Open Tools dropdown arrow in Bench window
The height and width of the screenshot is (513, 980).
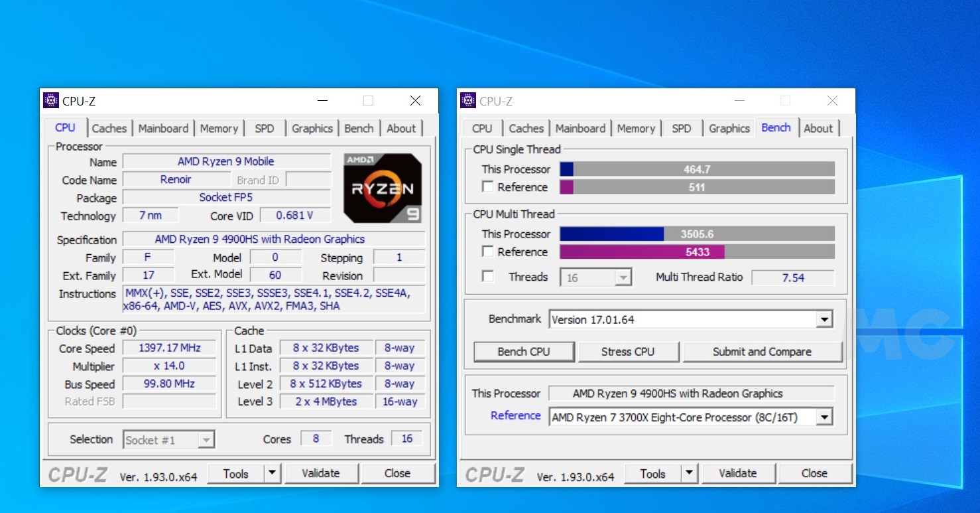click(x=689, y=473)
